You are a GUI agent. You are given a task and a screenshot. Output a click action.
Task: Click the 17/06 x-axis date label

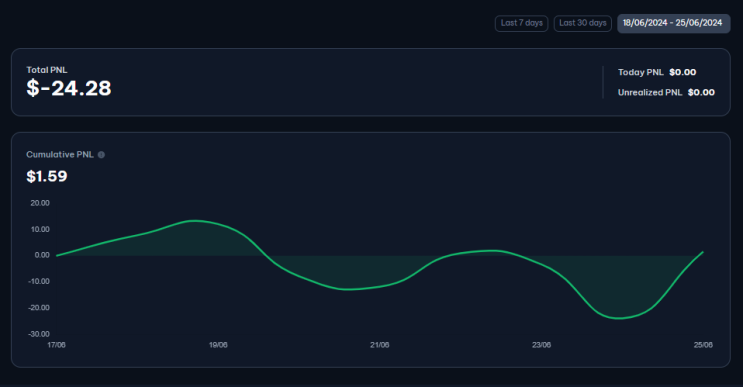pyautogui.click(x=56, y=345)
